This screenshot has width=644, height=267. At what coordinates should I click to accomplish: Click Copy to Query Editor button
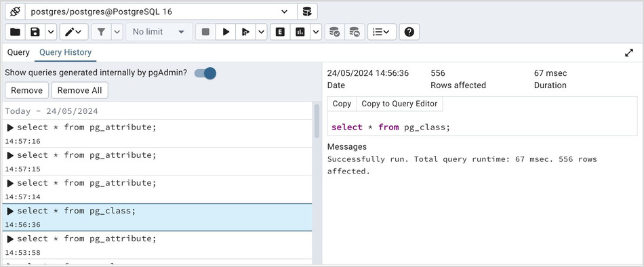(399, 104)
